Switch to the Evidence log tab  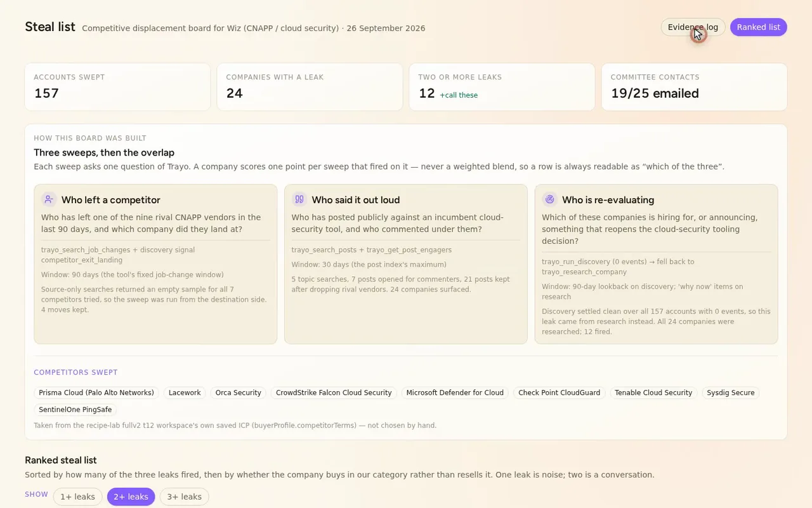tap(693, 27)
